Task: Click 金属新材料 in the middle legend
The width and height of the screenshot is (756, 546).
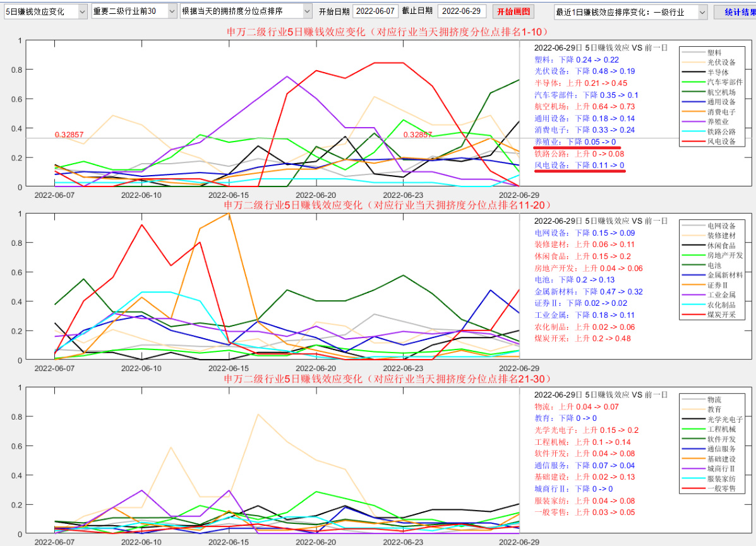Action: (725, 275)
